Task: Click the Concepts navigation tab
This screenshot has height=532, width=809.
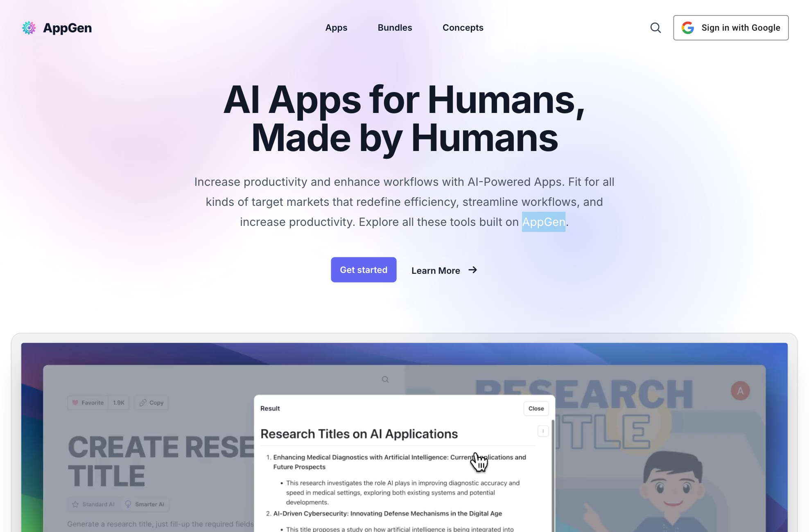Action: [x=463, y=27]
